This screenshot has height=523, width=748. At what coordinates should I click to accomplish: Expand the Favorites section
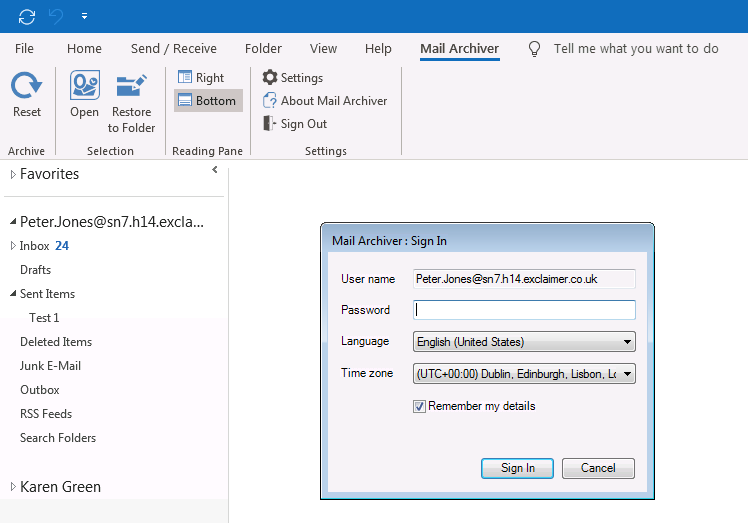tap(13, 175)
